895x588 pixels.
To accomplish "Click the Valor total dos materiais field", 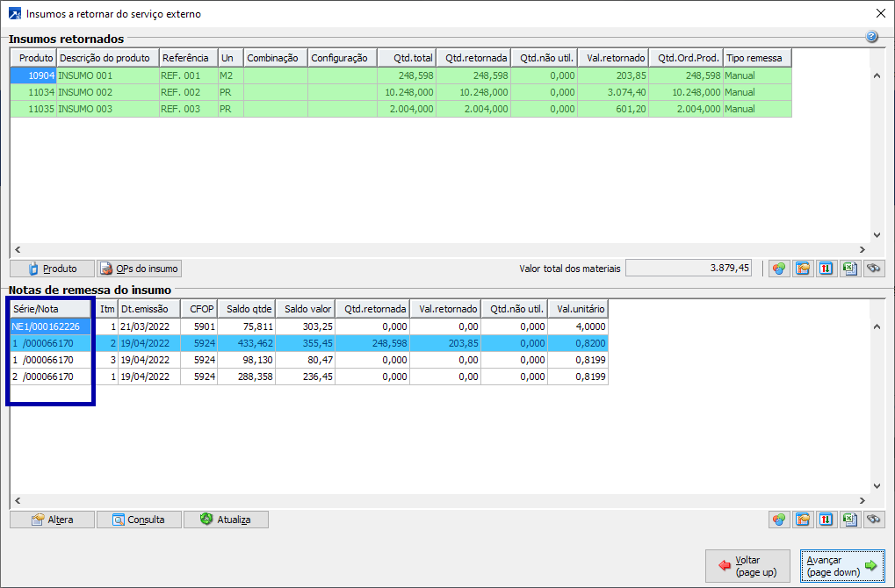I will click(689, 269).
